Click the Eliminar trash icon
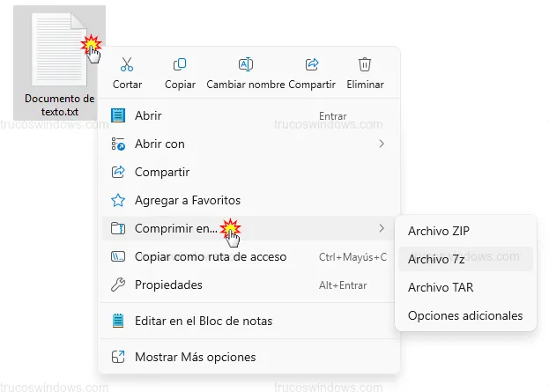 [365, 65]
